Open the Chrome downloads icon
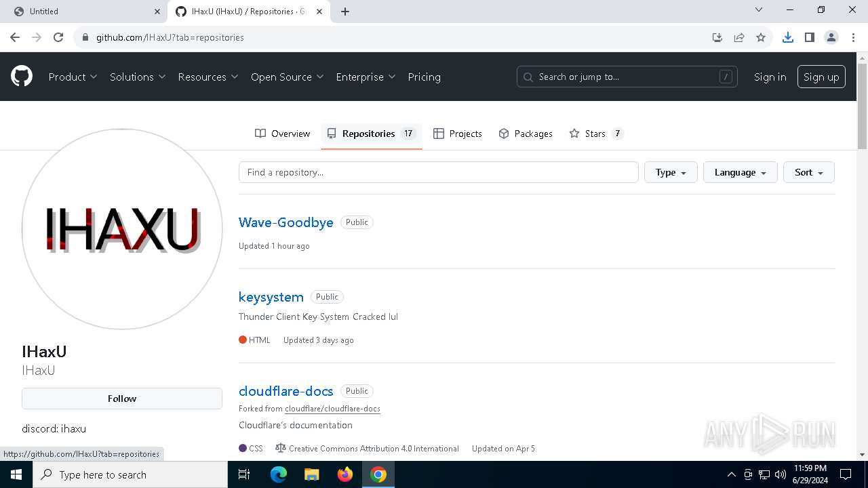The image size is (868, 488). 788,37
